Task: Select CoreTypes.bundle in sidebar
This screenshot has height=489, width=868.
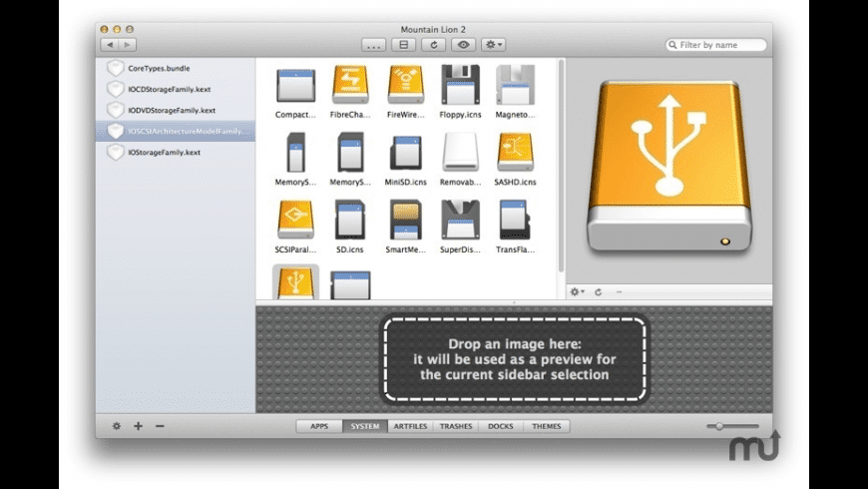Action: (175, 68)
